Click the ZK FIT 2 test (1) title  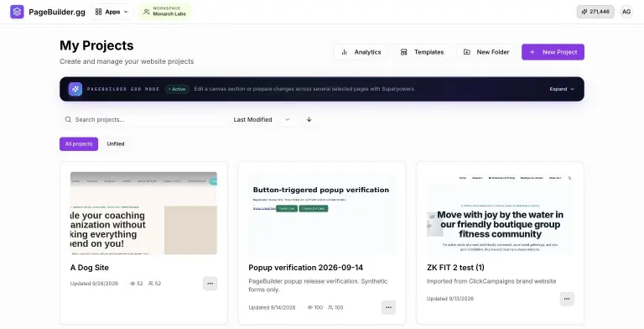coord(455,267)
